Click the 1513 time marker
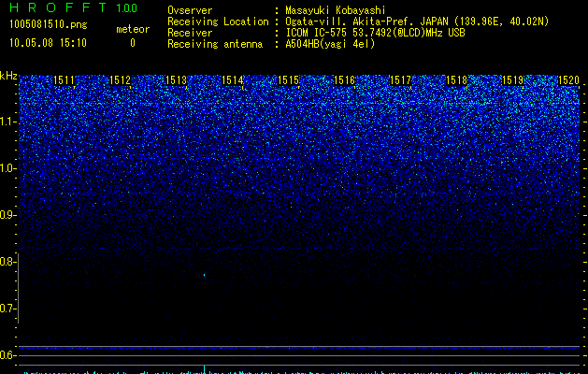The image size is (588, 374). click(177, 80)
